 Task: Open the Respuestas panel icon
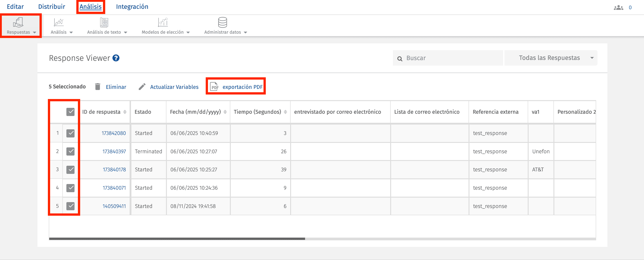click(19, 23)
